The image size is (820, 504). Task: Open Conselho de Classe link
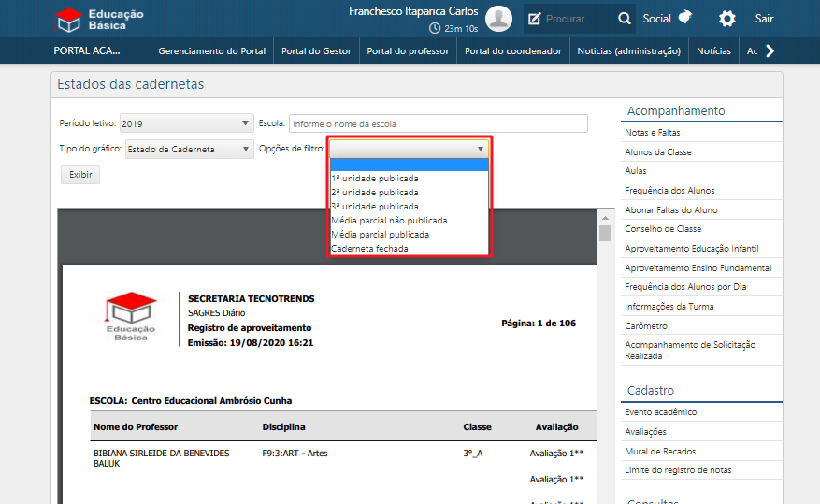click(663, 229)
